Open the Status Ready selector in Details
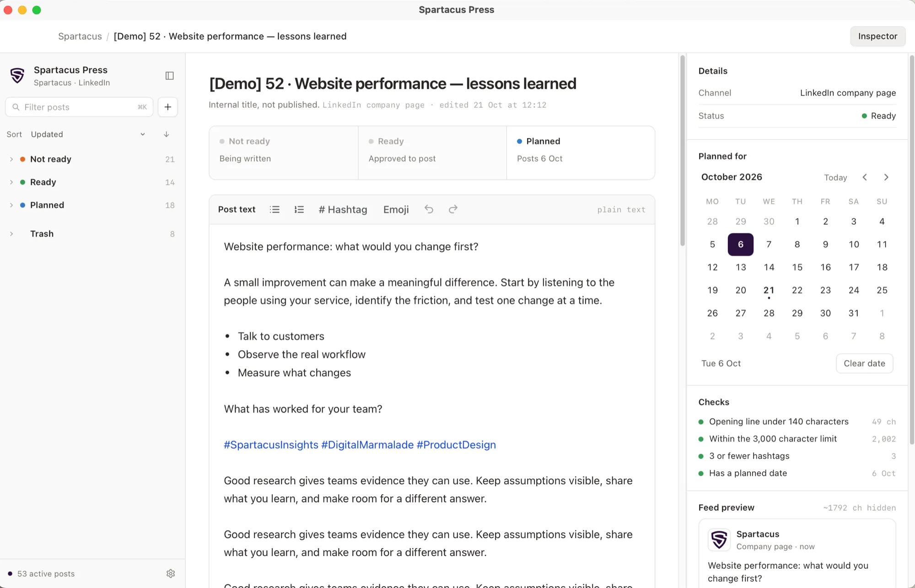The image size is (915, 588). coord(878,116)
